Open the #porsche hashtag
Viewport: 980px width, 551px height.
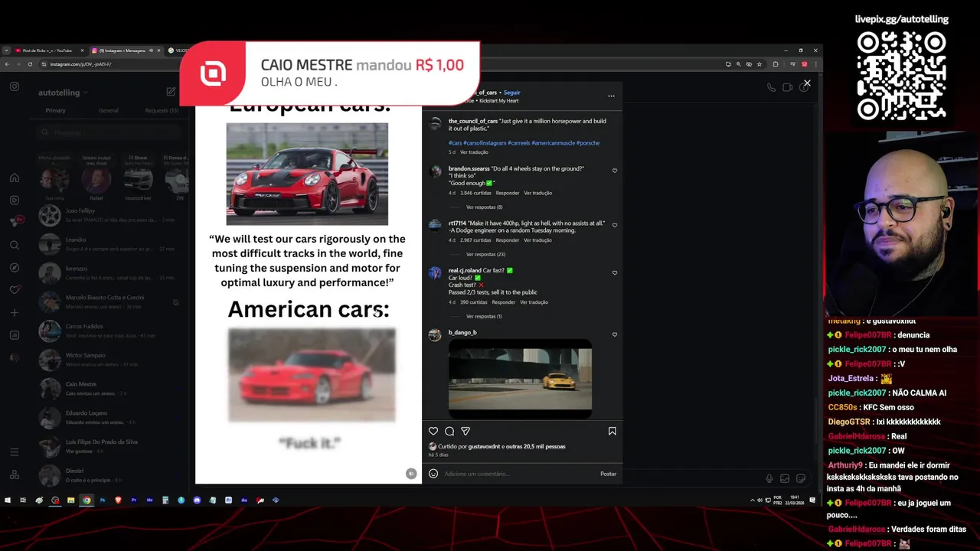pyautogui.click(x=588, y=143)
